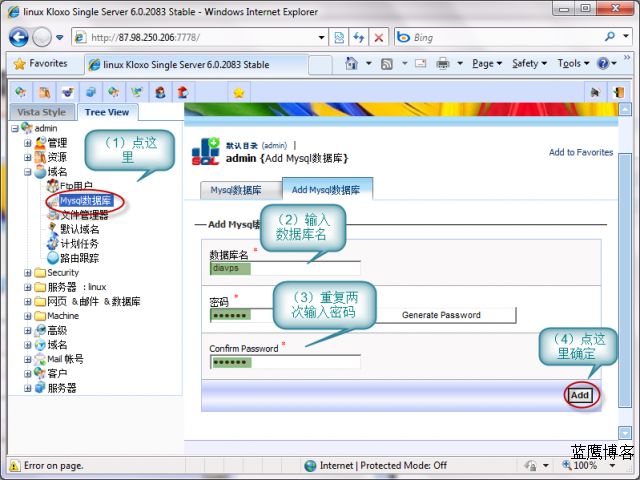Screen dimensions: 640x480
Task: Click the user-with-hat Kloxo toolbar icon
Action: coord(160,92)
